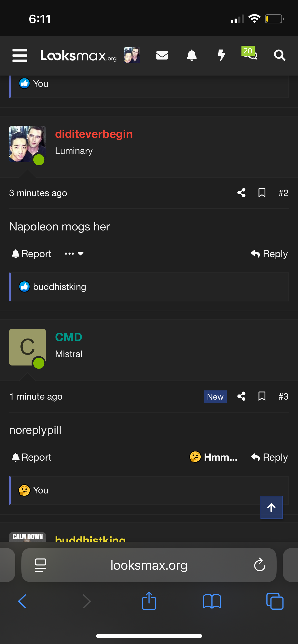Bookmark post #2
The height and width of the screenshot is (644, 298).
pyautogui.click(x=262, y=193)
